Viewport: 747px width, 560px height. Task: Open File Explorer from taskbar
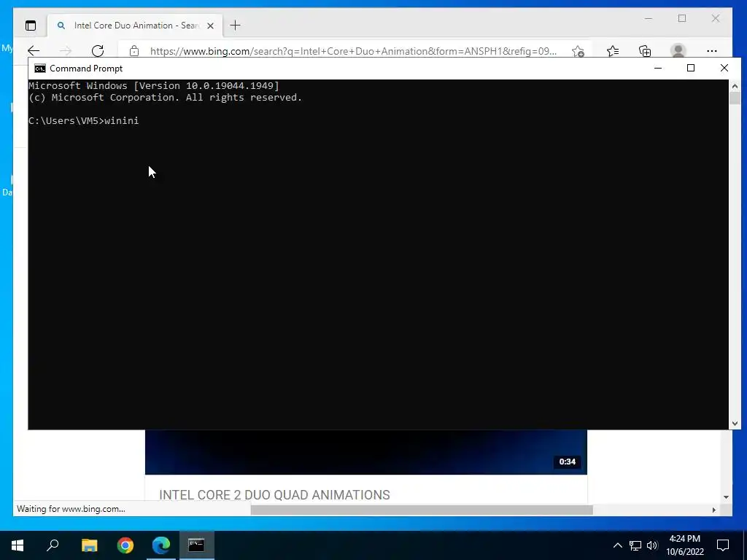pos(89,545)
